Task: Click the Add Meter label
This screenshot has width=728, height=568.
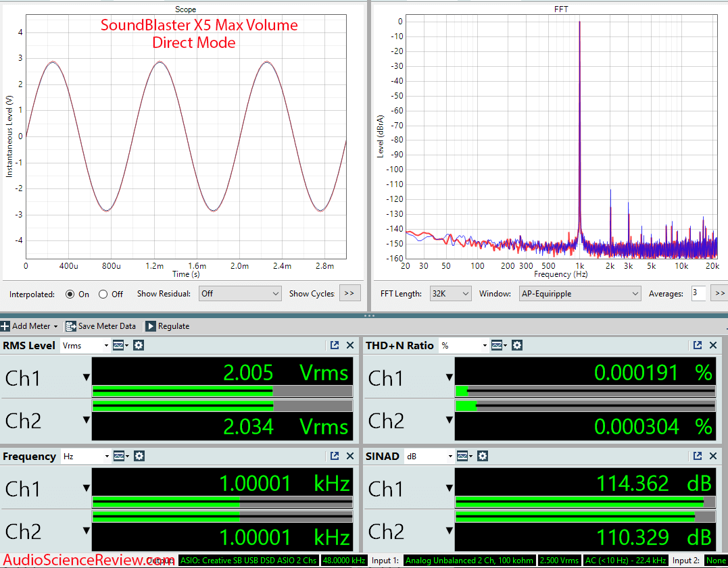Action: 31,326
